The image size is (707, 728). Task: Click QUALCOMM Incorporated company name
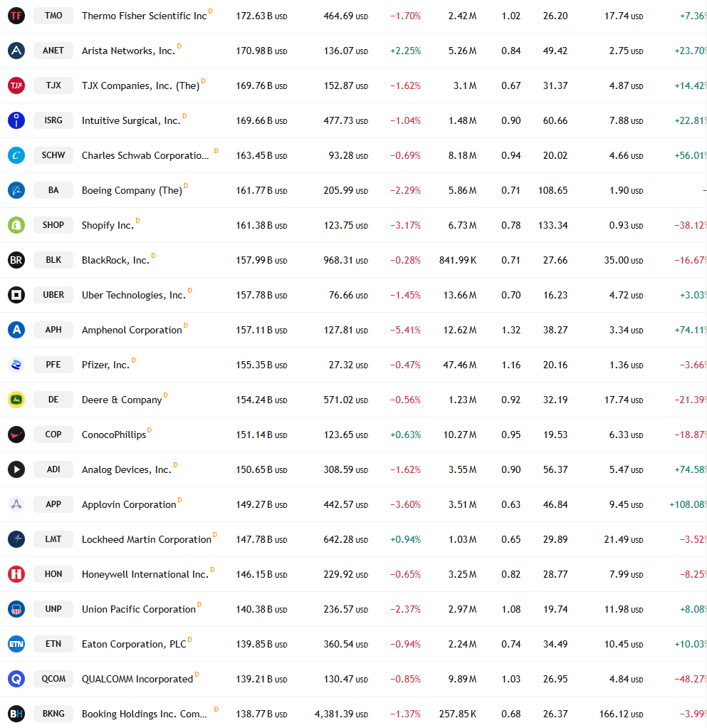point(137,680)
